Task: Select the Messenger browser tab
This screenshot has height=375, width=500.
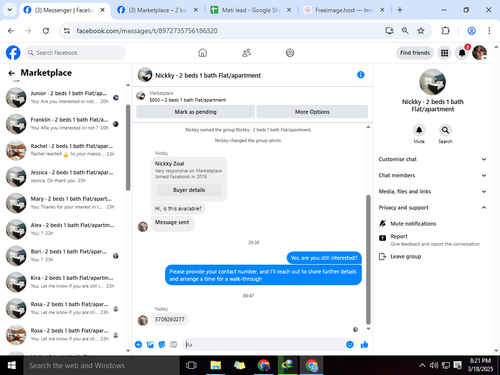Action: pyautogui.click(x=64, y=10)
